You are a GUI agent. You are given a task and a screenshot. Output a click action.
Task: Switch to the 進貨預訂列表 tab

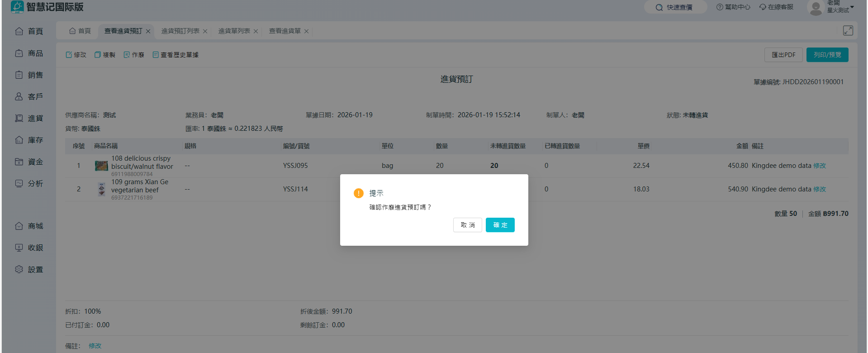(x=180, y=31)
